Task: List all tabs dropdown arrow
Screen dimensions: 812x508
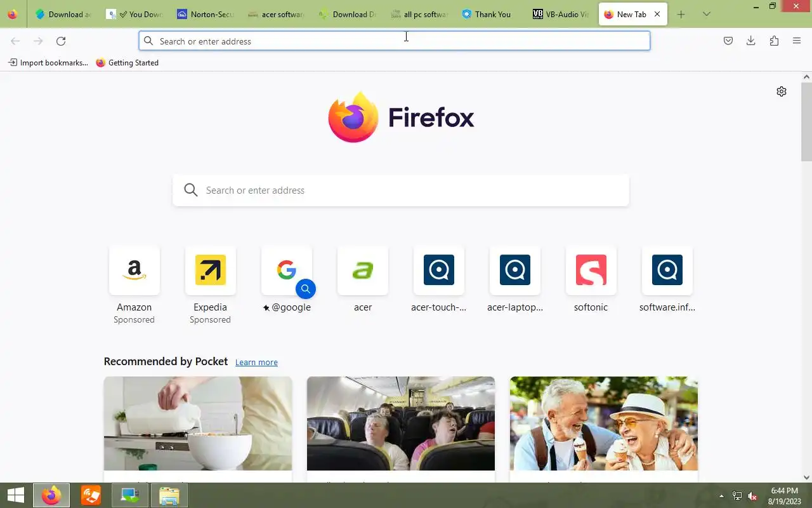Action: click(707, 14)
